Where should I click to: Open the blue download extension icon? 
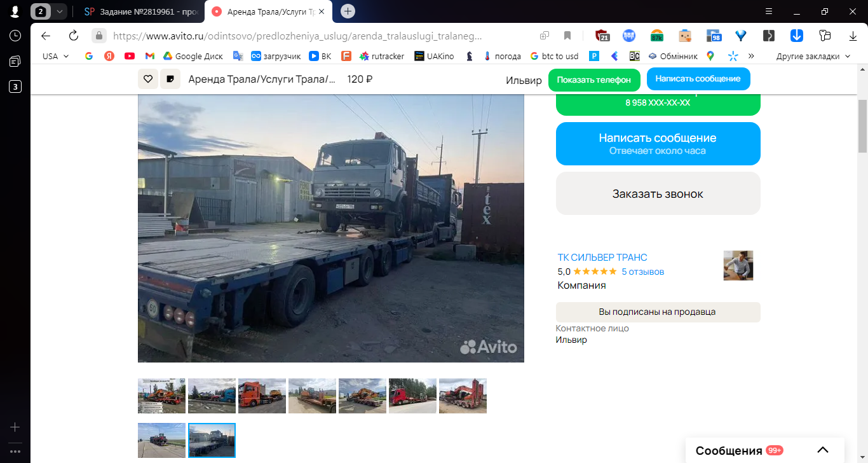coord(797,36)
